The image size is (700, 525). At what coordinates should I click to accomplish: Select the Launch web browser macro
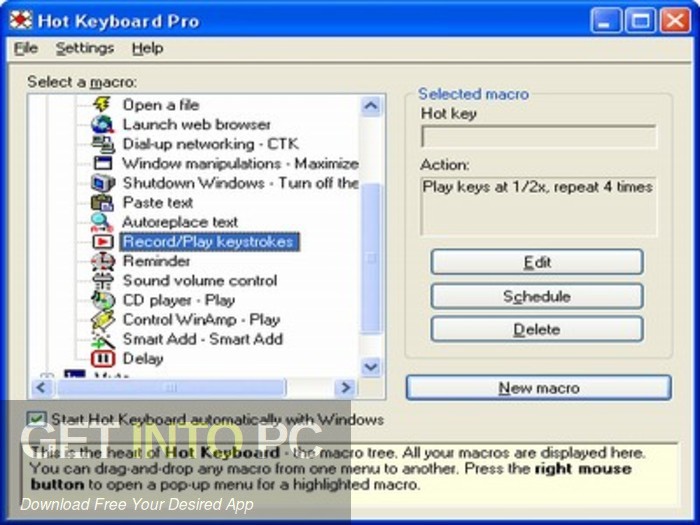[x=197, y=125]
